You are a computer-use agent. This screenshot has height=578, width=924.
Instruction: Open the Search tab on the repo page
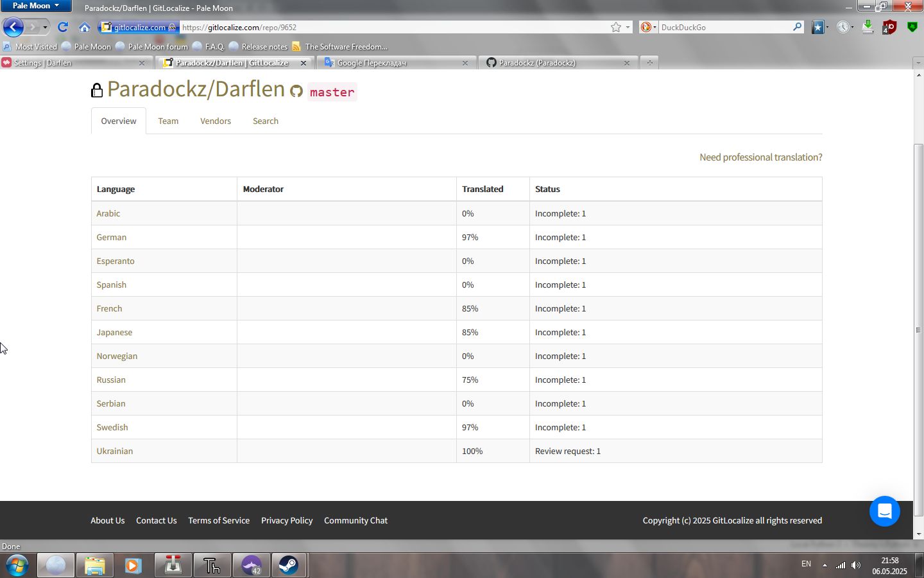coord(266,121)
